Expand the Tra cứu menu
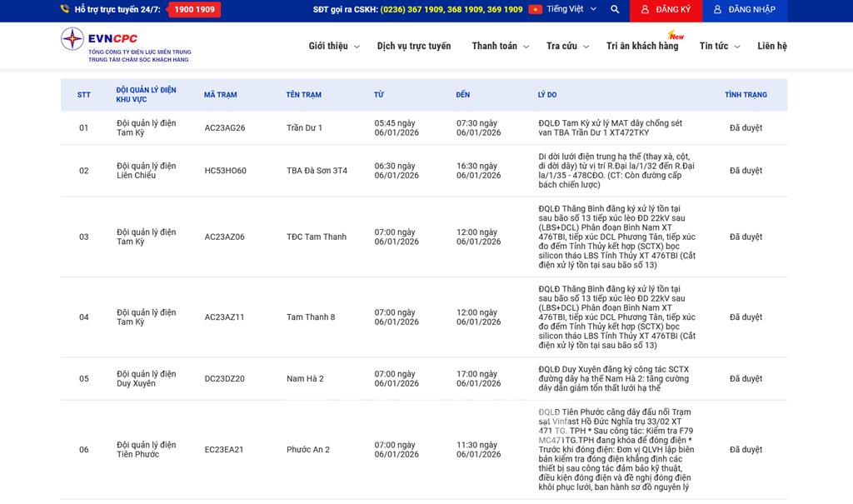This screenshot has width=853, height=504. [567, 46]
